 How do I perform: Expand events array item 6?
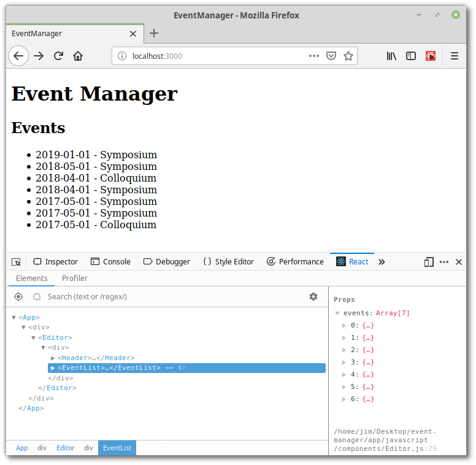coord(344,399)
